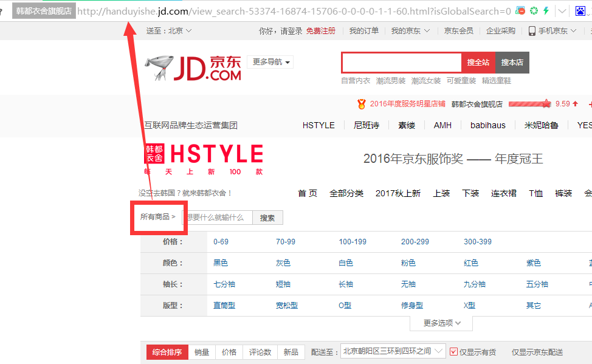Filter by price 100-199
592x364 pixels.
pyautogui.click(x=353, y=242)
